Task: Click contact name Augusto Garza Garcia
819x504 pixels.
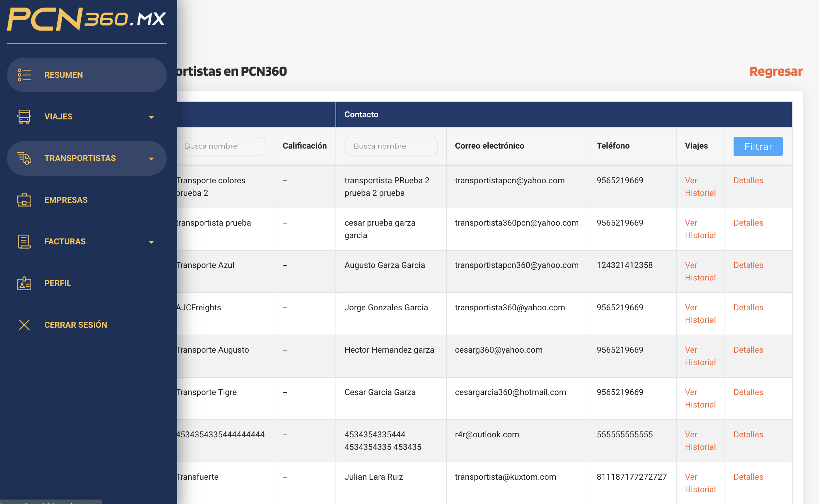Action: click(384, 265)
